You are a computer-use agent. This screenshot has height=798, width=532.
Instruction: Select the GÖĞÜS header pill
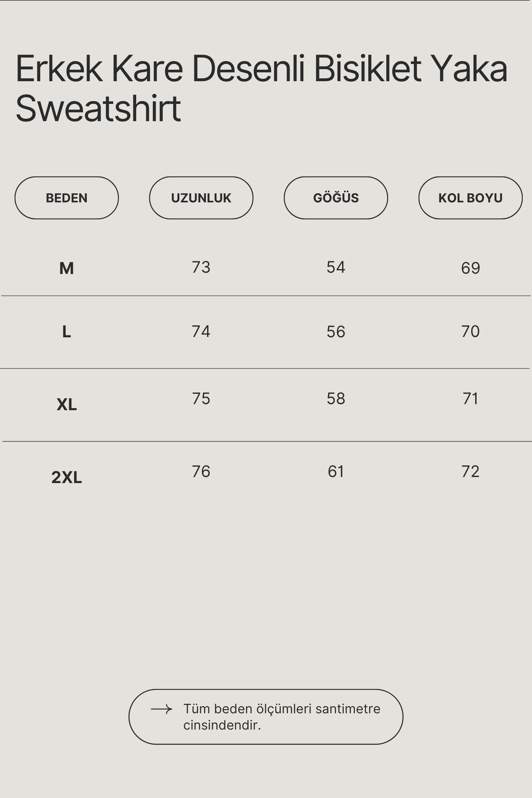pos(336,198)
